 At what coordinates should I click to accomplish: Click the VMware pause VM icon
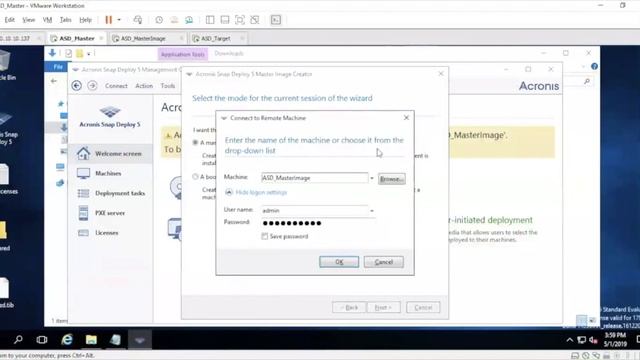(109, 20)
